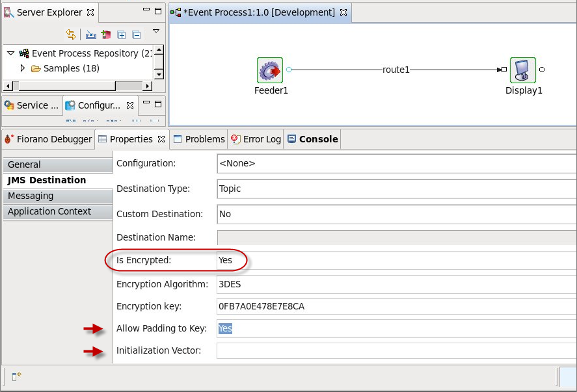577x392 pixels.
Task: Open the Error Log tab
Action: (x=256, y=139)
